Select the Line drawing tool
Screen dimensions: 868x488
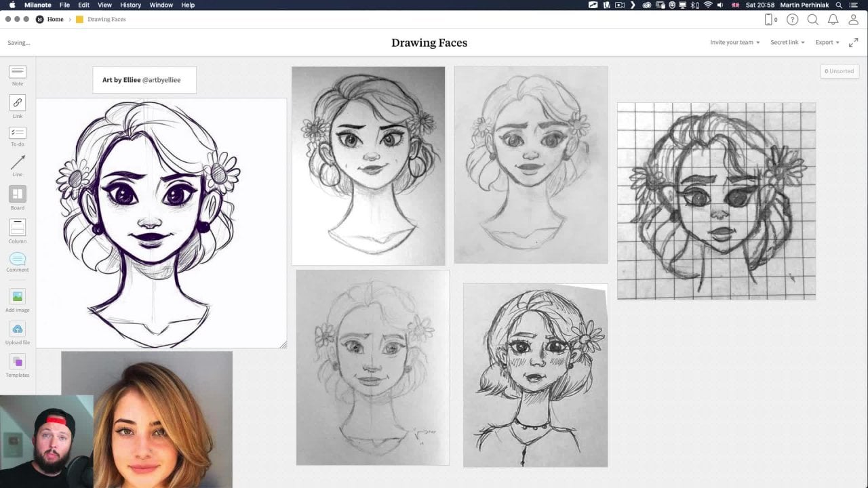click(x=18, y=163)
